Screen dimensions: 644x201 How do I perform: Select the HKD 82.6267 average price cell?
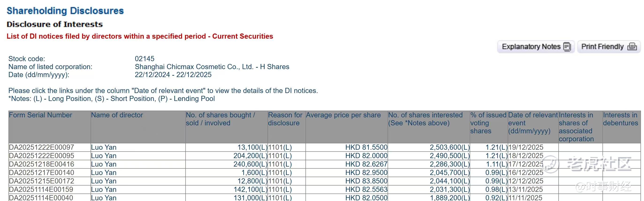coord(366,164)
